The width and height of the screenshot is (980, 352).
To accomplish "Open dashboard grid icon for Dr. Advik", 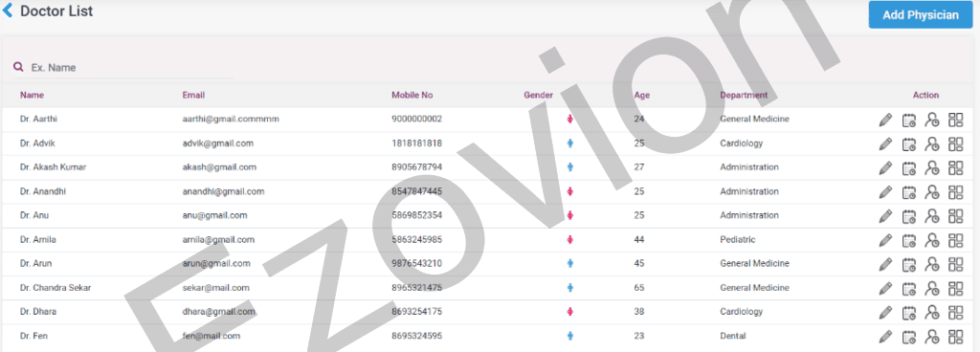I will pos(956,143).
